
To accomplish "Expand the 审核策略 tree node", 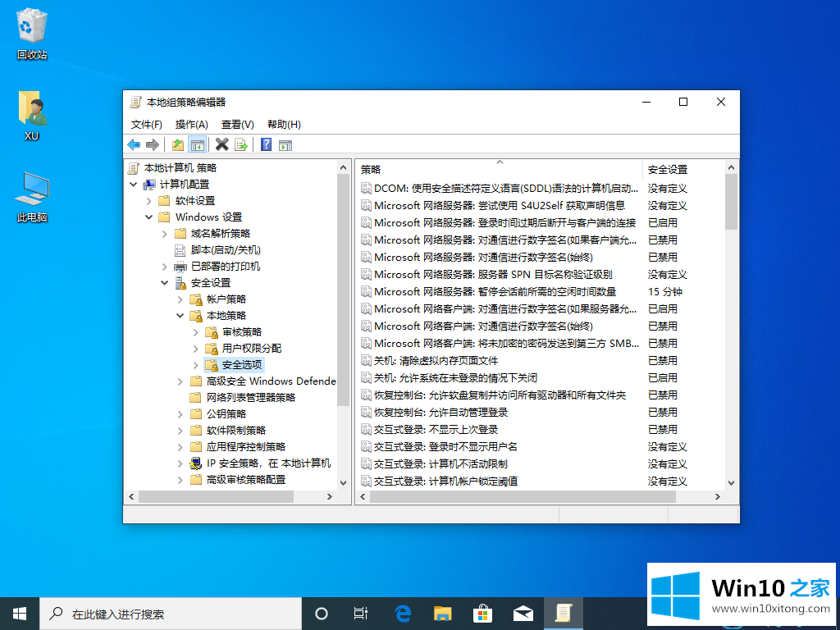I will (195, 332).
